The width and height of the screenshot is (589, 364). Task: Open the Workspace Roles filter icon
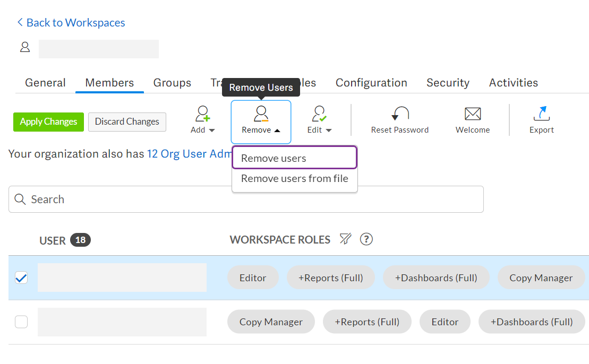coord(345,239)
